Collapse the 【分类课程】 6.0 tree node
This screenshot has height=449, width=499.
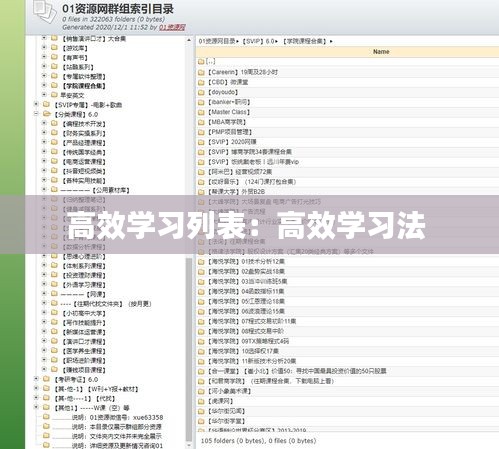point(36,114)
